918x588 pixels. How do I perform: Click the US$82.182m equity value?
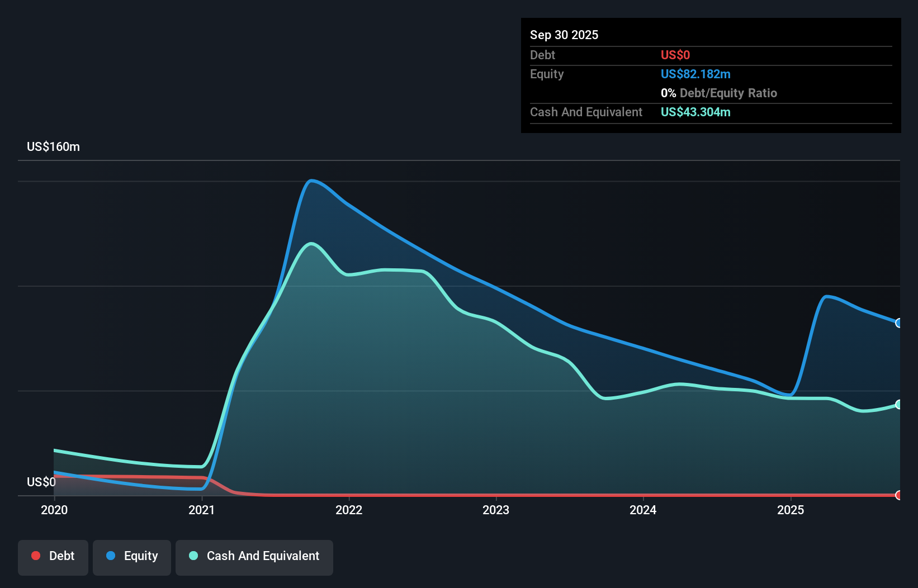695,74
